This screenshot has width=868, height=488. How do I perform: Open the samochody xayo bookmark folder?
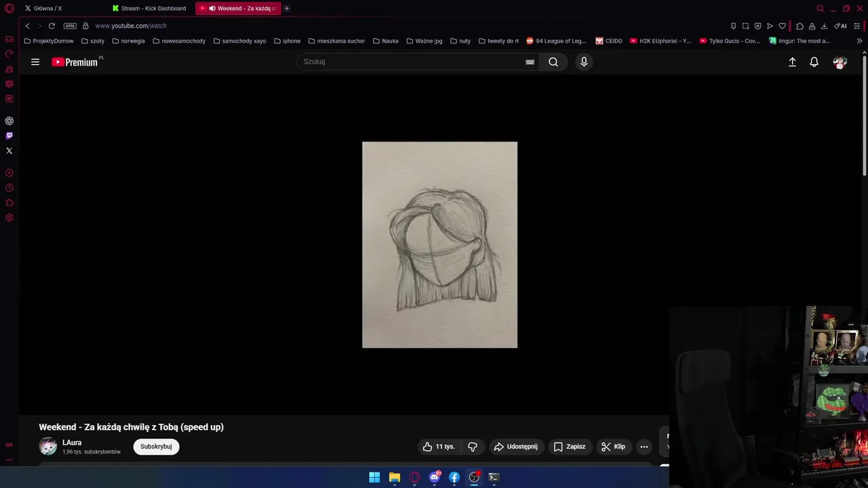tap(239, 41)
